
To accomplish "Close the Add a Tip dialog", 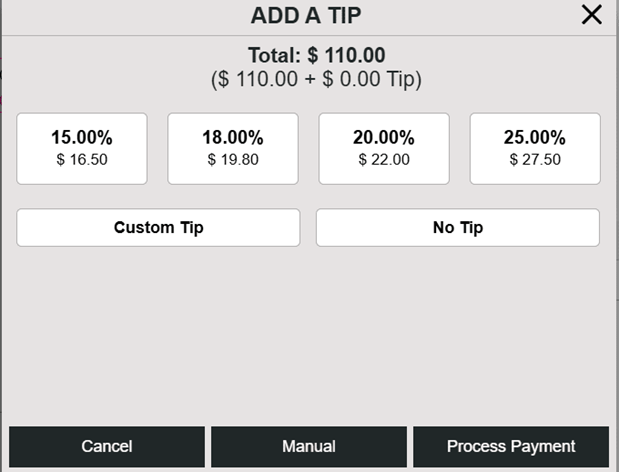I will click(x=592, y=15).
